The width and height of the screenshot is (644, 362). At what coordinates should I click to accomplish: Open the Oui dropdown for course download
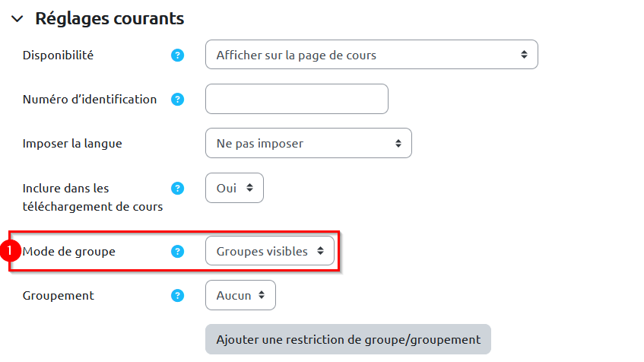[x=234, y=188]
